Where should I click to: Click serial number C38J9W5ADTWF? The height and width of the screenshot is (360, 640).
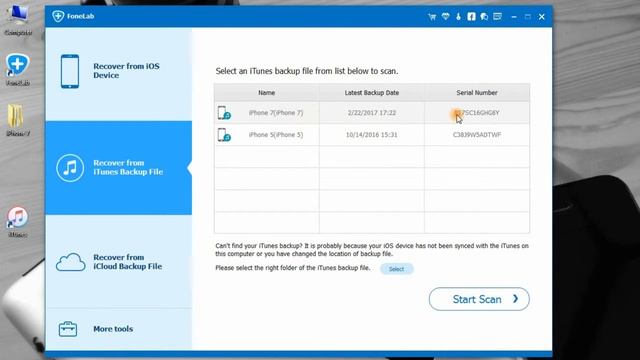click(x=477, y=135)
